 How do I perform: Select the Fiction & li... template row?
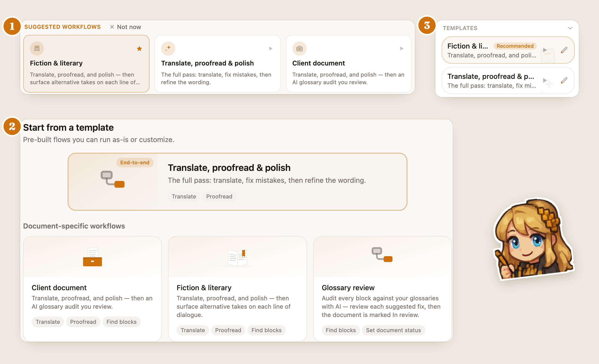click(x=508, y=50)
